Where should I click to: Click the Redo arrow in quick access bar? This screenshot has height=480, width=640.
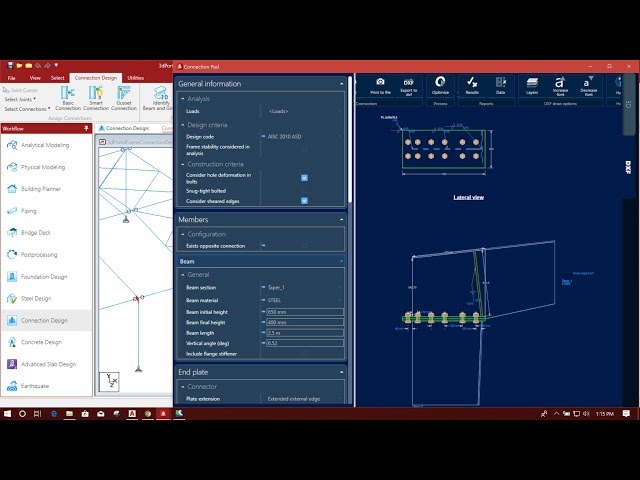[x=47, y=65]
